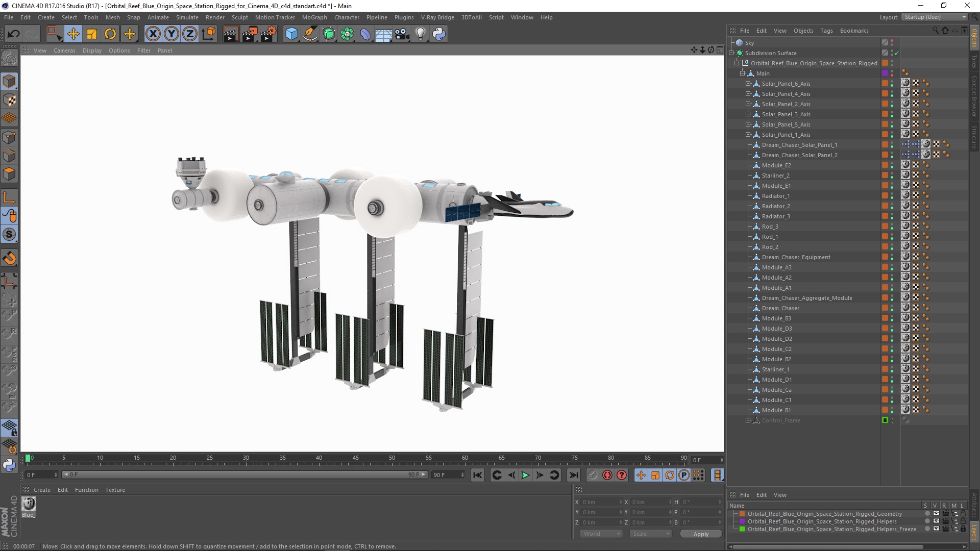Open viewport Cameras menu

64,51
